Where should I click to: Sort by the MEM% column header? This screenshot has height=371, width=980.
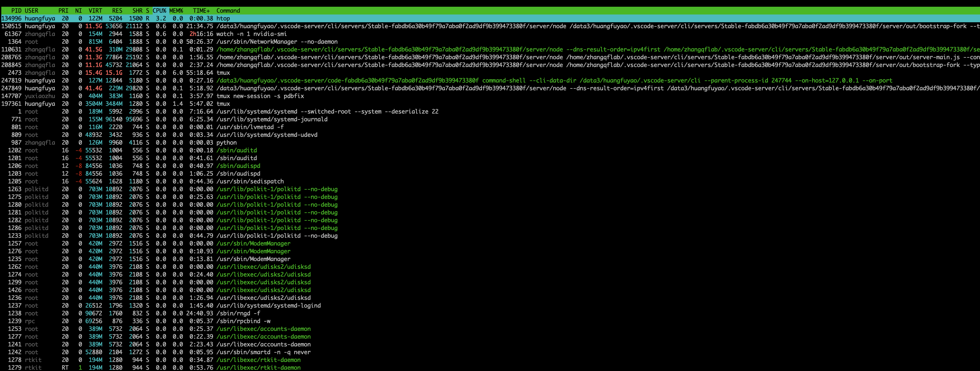(x=176, y=11)
